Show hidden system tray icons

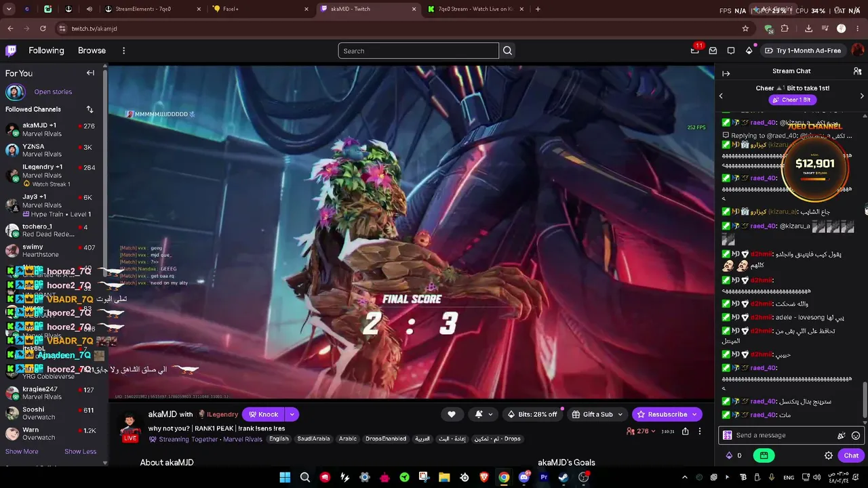(684, 477)
